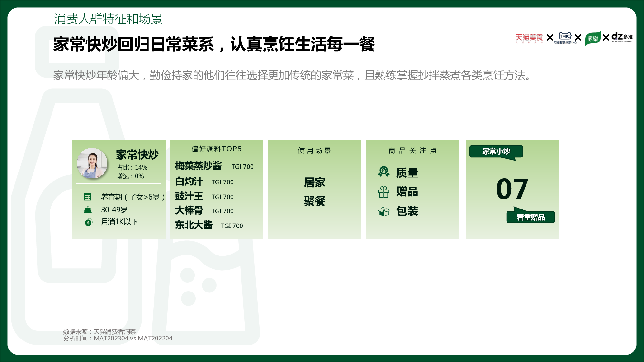644x362 pixels.
Task: Click the 家常小炒 green label tag
Action: pyautogui.click(x=496, y=151)
